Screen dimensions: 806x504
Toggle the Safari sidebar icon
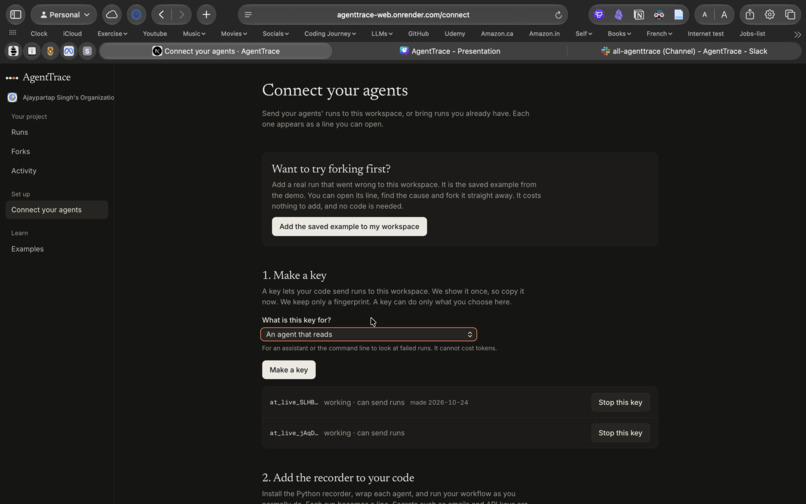[16, 14]
